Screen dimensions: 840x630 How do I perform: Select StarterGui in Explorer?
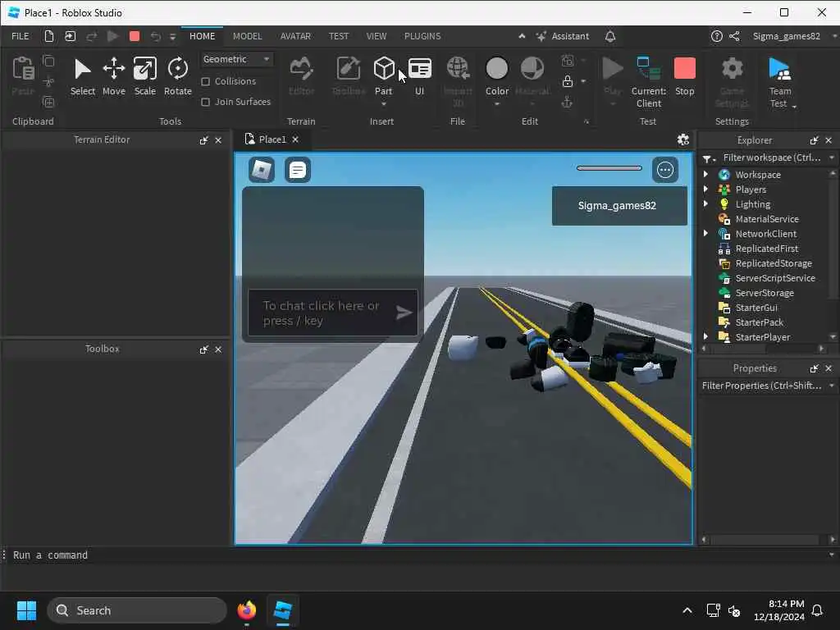pyautogui.click(x=756, y=308)
